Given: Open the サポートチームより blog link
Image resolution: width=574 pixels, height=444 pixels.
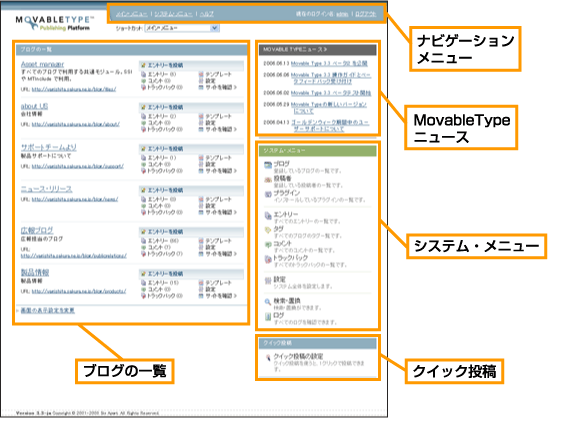Looking at the screenshot, I should pos(49,148).
